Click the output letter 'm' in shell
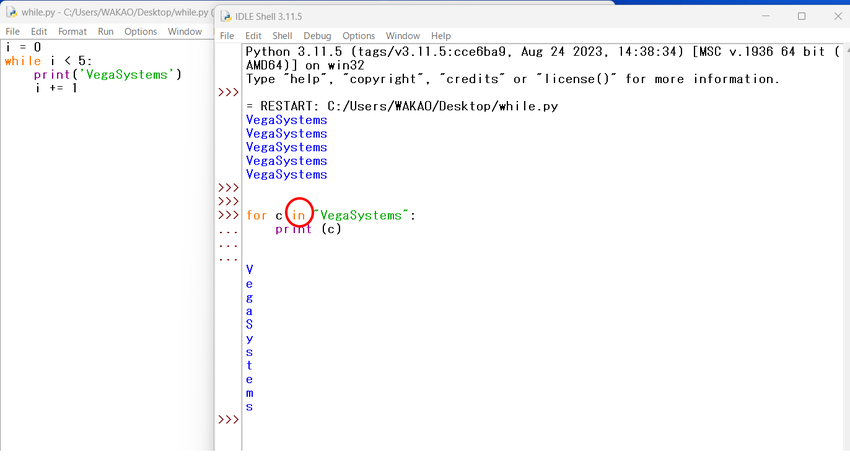Screen dimensions: 850x465 (249, 393)
